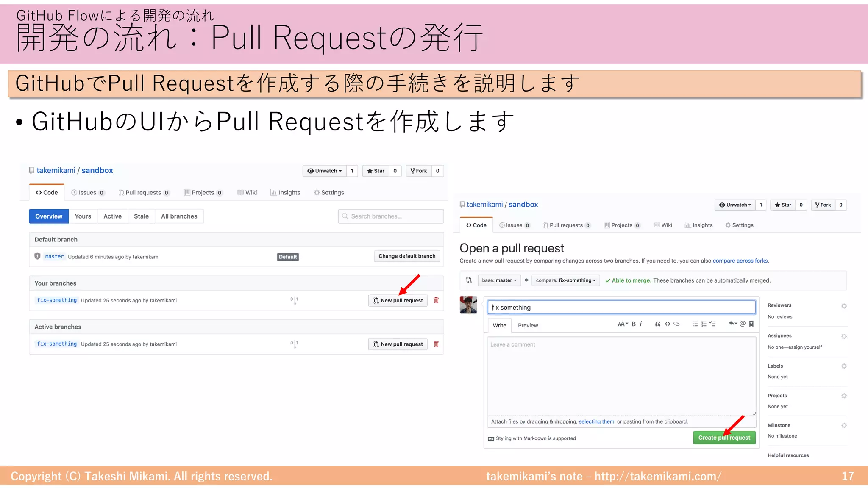Open the Milestone gear icon
The height and width of the screenshot is (488, 868).
[x=844, y=425]
